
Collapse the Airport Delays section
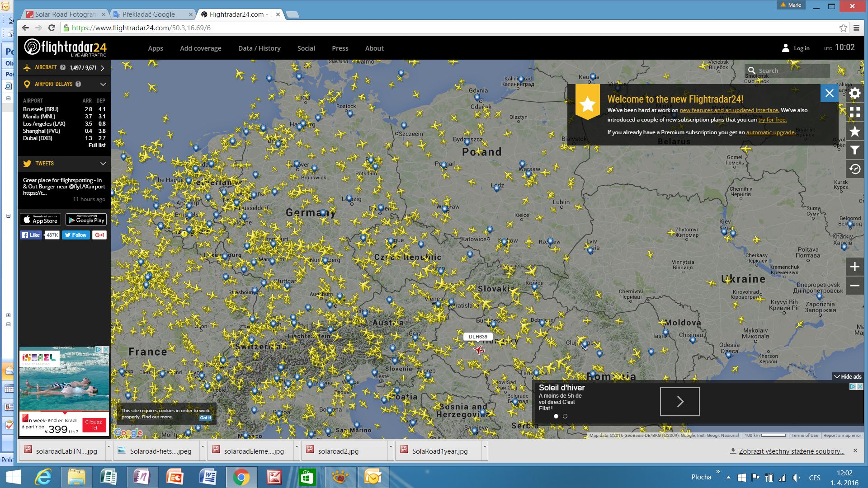103,84
